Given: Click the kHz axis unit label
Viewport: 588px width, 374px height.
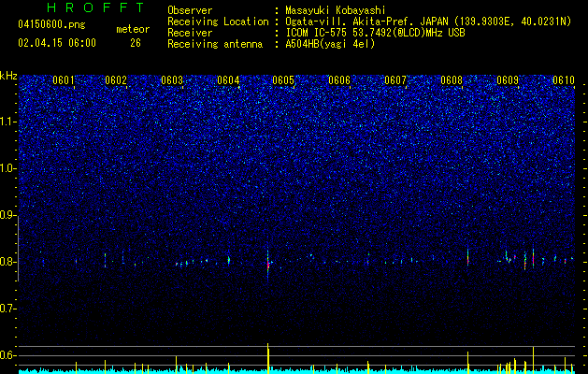Looking at the screenshot, I should click(x=8, y=76).
